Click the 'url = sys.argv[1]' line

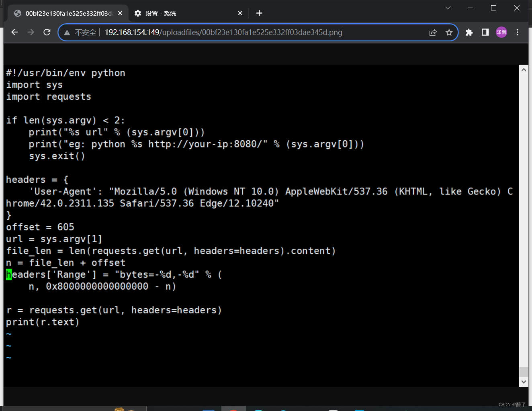[x=54, y=239]
